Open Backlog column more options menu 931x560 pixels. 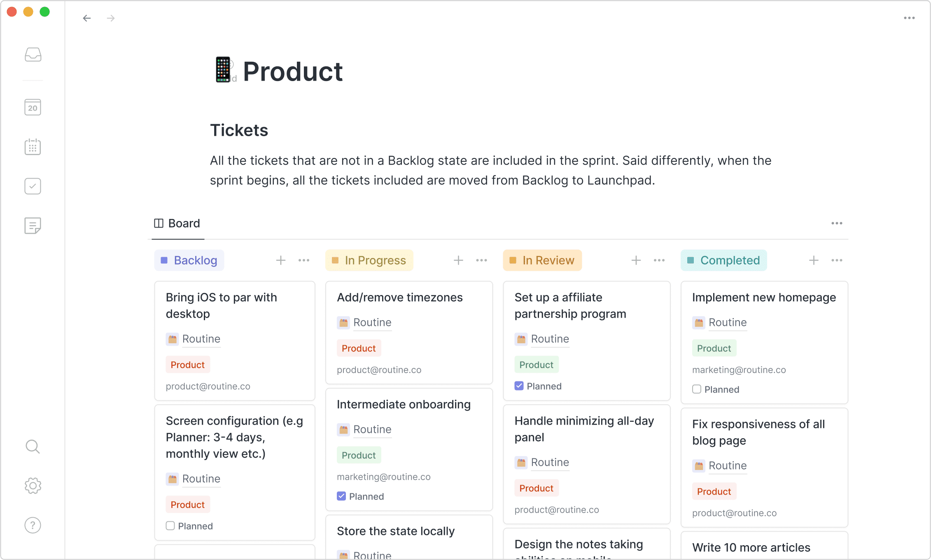click(304, 260)
